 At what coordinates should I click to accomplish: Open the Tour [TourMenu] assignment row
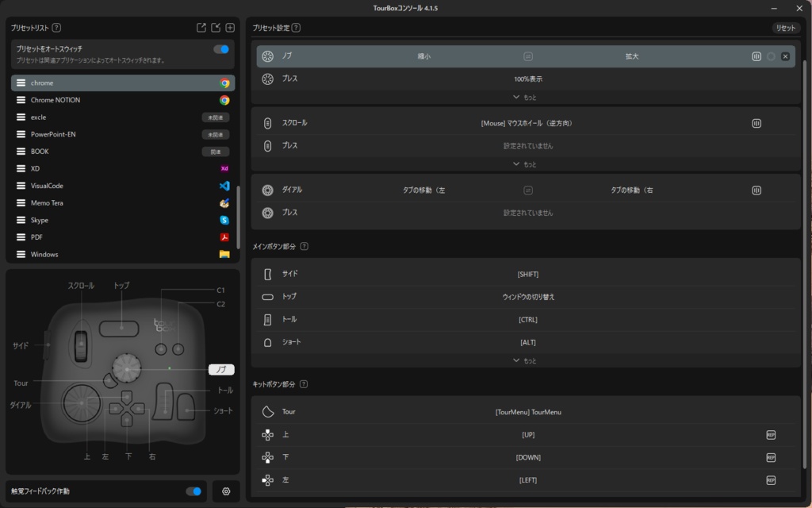pos(526,412)
